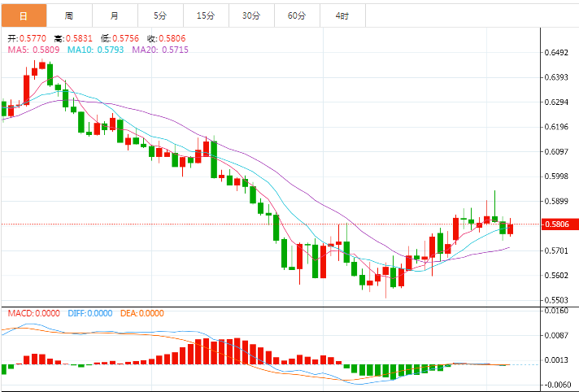Click the 0.6492 price axis label
This screenshot has width=579, height=392.
[556, 53]
